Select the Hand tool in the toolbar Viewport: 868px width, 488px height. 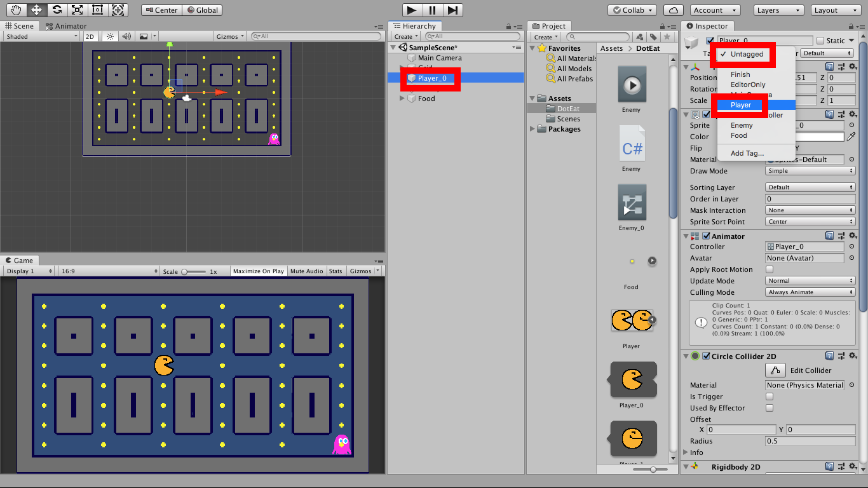click(16, 10)
